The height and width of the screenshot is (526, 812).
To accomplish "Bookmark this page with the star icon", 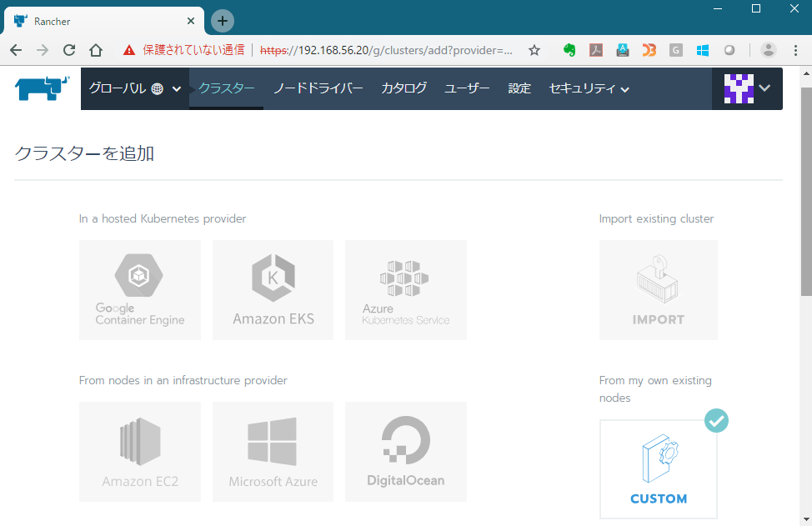I will [534, 50].
